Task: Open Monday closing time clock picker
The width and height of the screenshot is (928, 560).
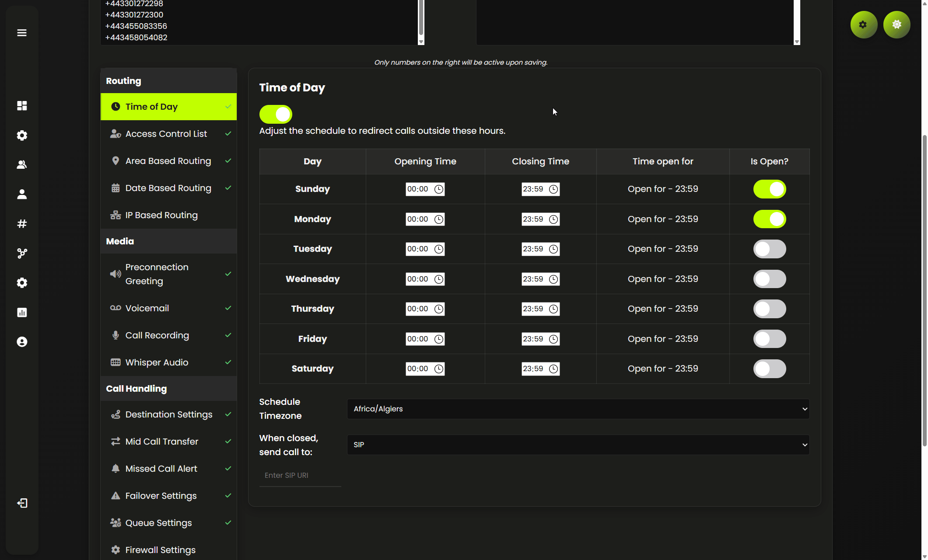Action: click(553, 219)
